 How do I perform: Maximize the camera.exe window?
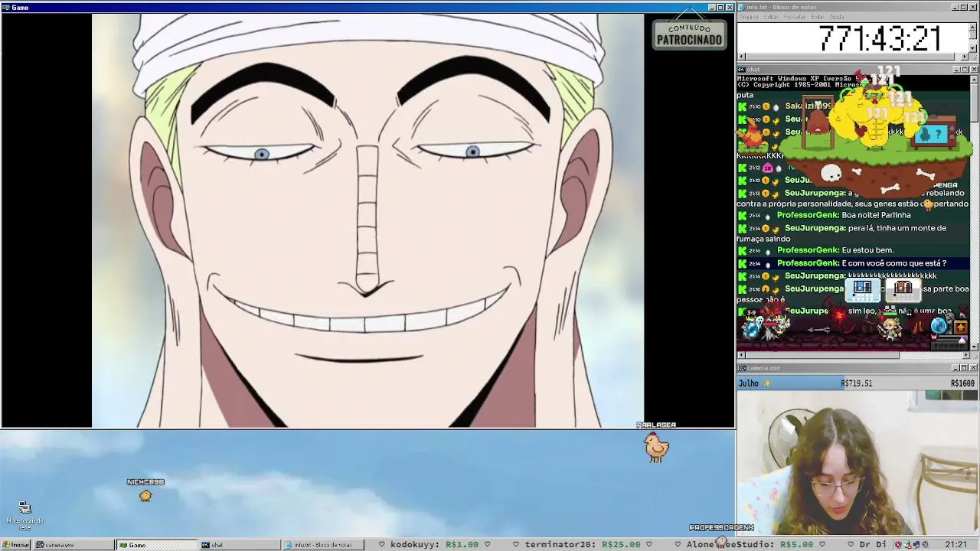click(x=965, y=368)
